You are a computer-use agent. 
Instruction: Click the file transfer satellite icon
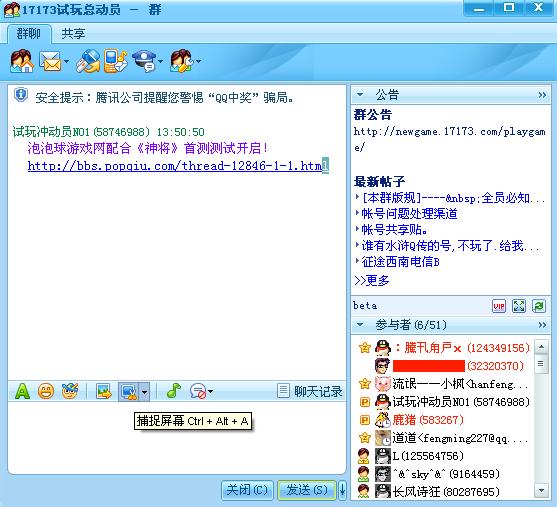click(x=88, y=61)
